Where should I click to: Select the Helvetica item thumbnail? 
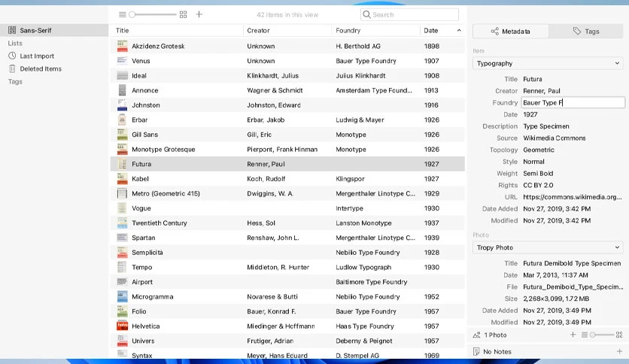pyautogui.click(x=122, y=326)
